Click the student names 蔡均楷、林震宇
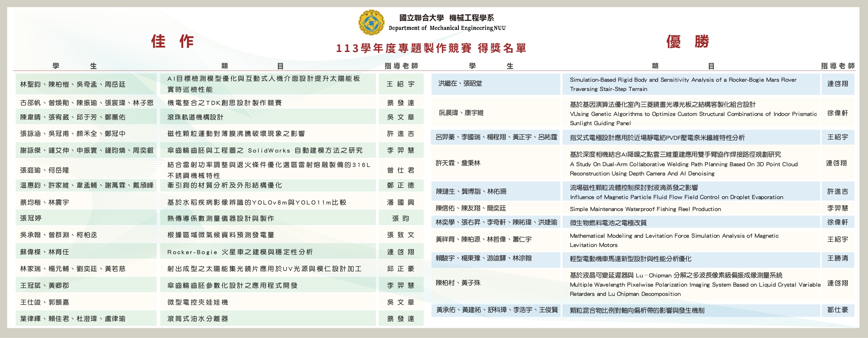Viewport: 868px width, 338px height. click(45, 202)
